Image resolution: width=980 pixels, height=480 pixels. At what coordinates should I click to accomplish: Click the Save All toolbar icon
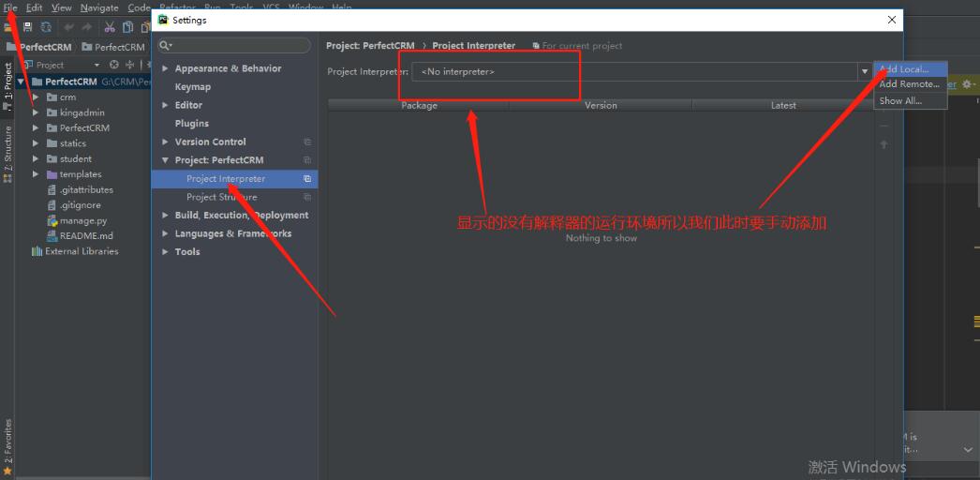[x=27, y=27]
